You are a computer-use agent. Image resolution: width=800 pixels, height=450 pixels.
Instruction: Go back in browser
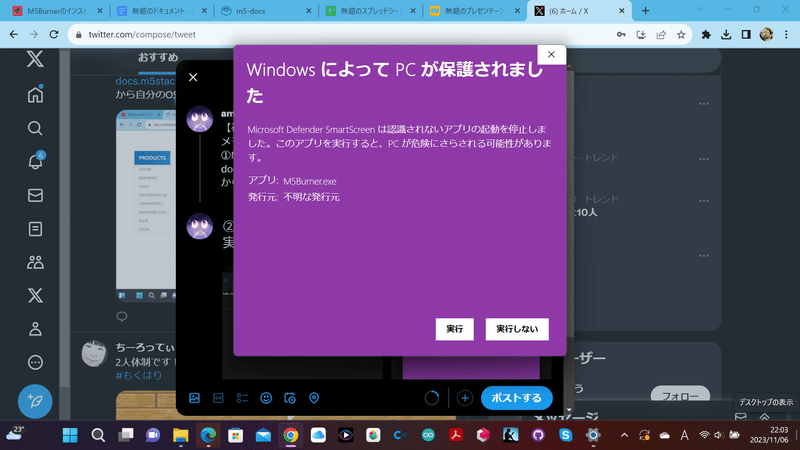(x=14, y=35)
